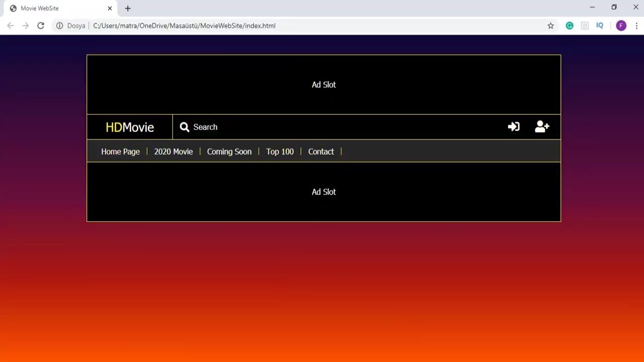Bookmark this page with the star icon
Image resolution: width=644 pixels, height=362 pixels.
tap(550, 26)
